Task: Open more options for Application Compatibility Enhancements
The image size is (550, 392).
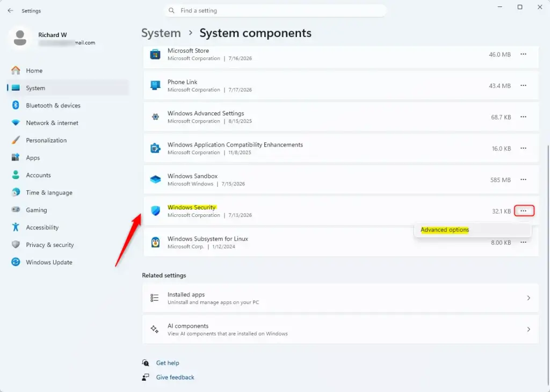Action: (523, 148)
